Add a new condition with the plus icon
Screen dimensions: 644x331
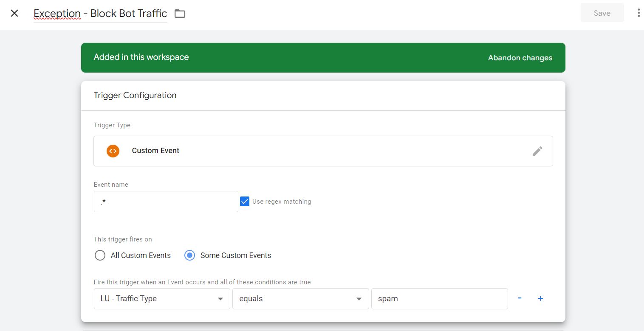pos(540,298)
